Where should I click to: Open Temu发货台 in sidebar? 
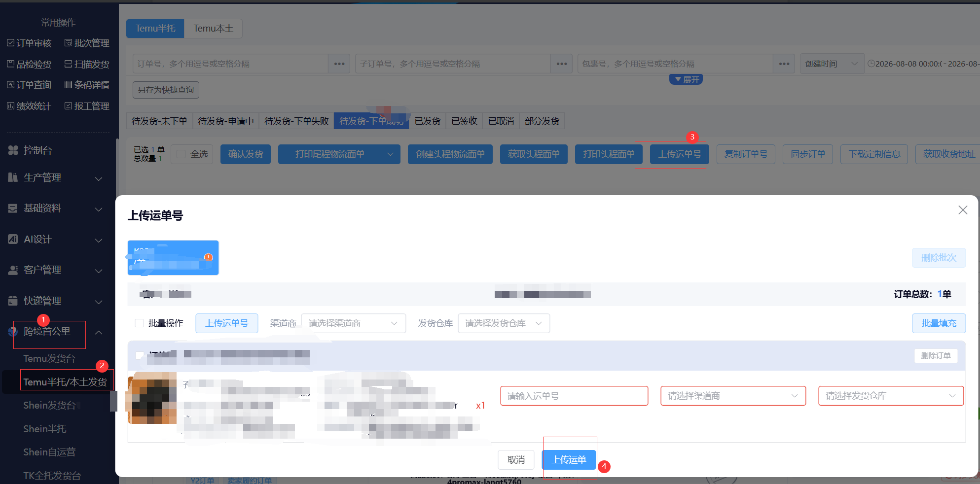49,358
